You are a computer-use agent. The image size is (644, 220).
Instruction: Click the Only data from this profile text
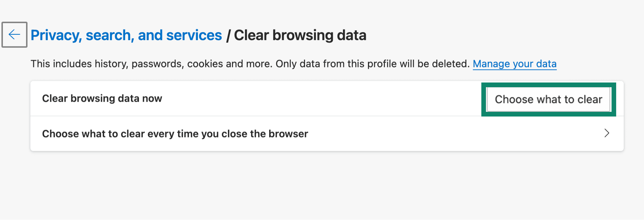tap(373, 64)
